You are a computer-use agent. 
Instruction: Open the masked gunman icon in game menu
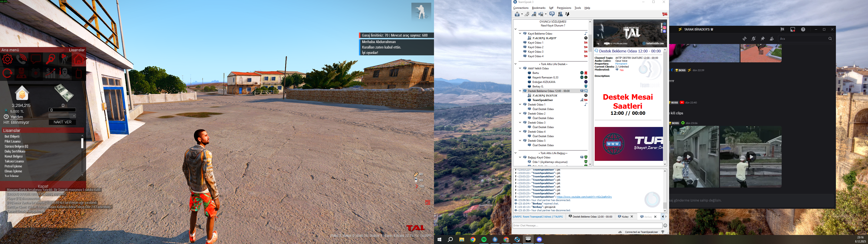coord(64,73)
